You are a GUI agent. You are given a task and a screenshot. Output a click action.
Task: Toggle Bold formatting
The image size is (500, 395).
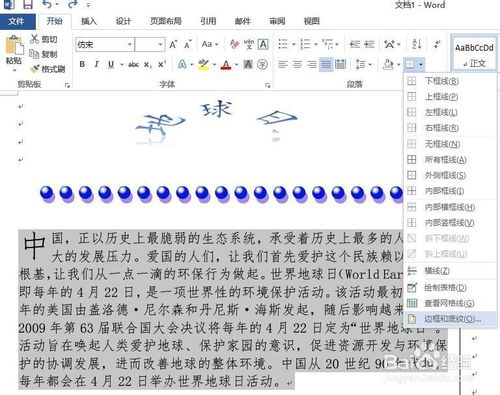tap(82, 64)
